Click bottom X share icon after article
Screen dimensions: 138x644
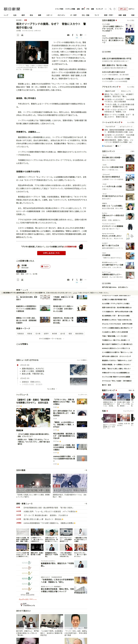77,280
